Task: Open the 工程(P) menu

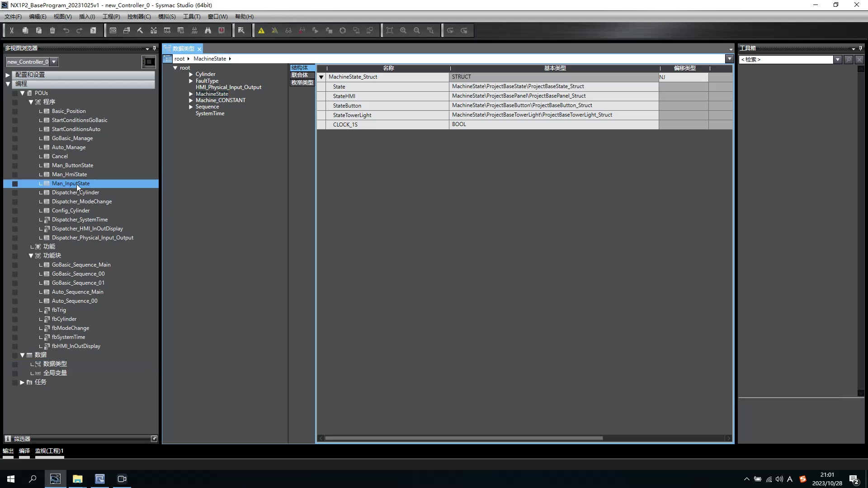Action: point(111,17)
